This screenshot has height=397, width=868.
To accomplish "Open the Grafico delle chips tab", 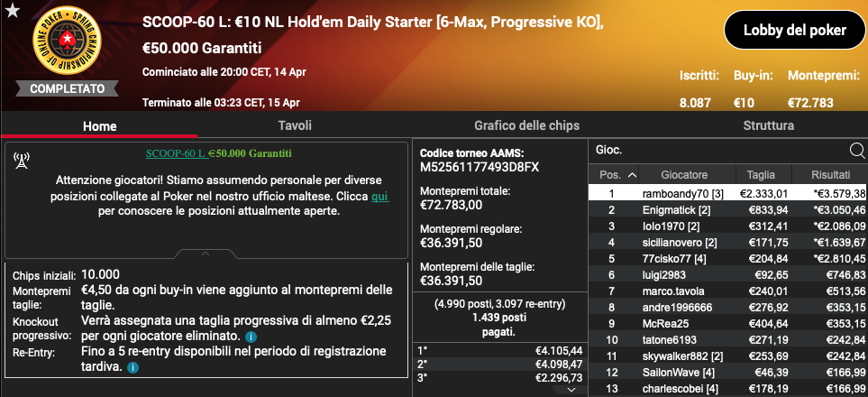I will (526, 125).
